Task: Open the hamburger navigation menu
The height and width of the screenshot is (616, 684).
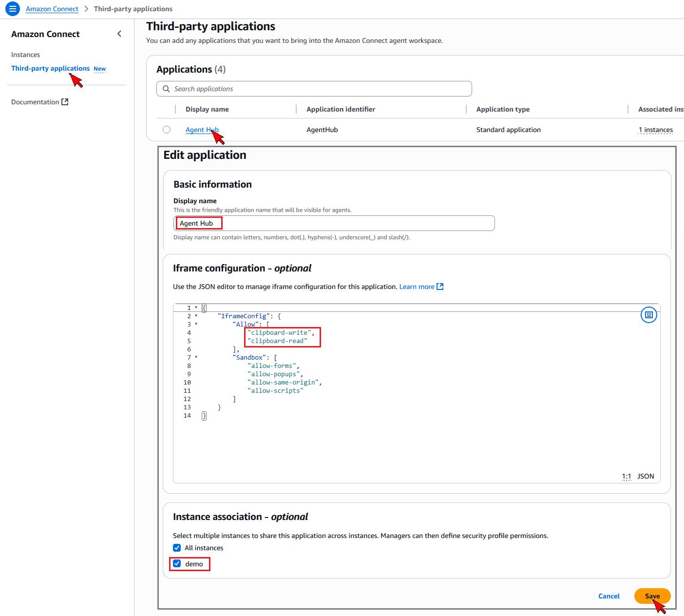Action: pyautogui.click(x=13, y=9)
